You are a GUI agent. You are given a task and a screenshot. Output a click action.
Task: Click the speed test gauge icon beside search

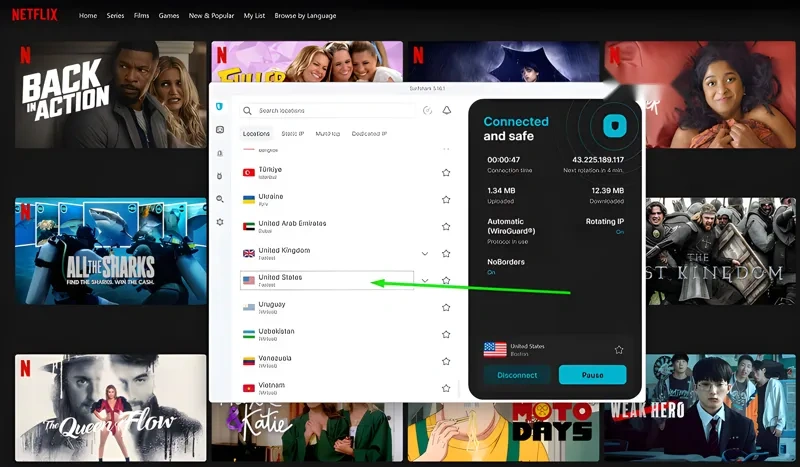[x=428, y=110]
